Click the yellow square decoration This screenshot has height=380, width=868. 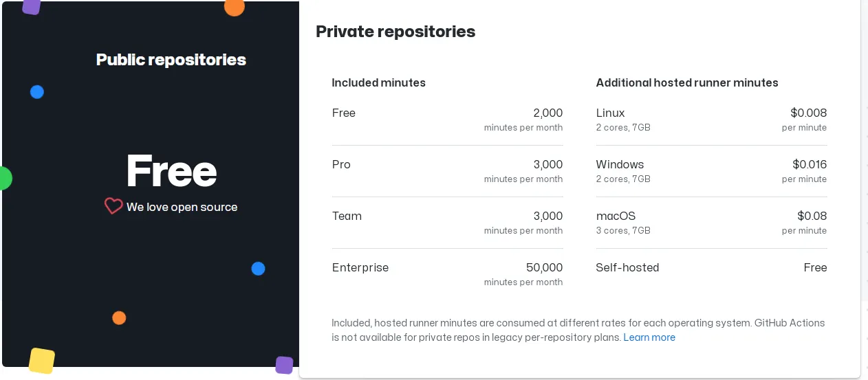(x=42, y=361)
